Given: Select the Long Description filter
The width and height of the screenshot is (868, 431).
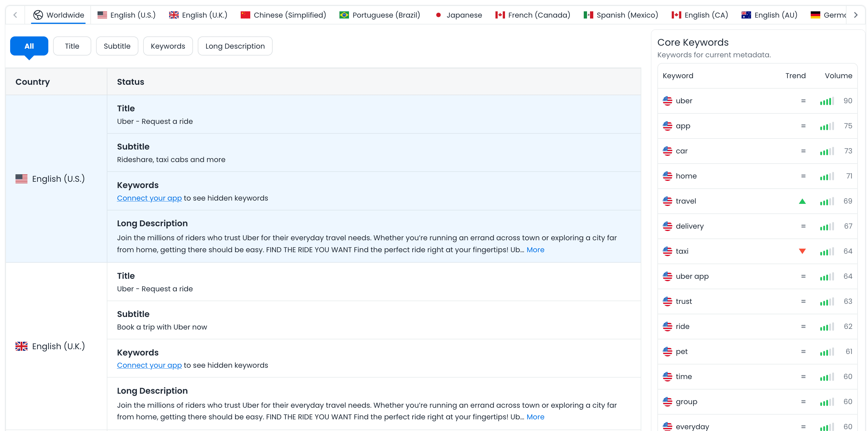Looking at the screenshot, I should click(x=235, y=46).
